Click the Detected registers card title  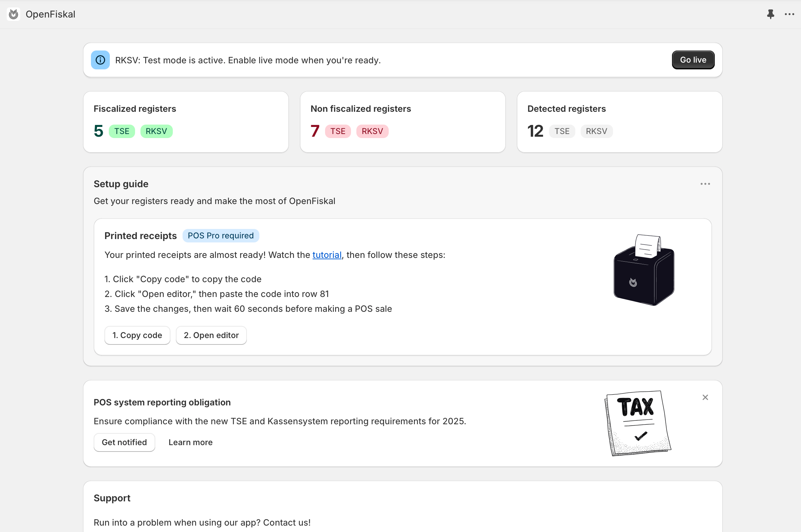point(567,108)
